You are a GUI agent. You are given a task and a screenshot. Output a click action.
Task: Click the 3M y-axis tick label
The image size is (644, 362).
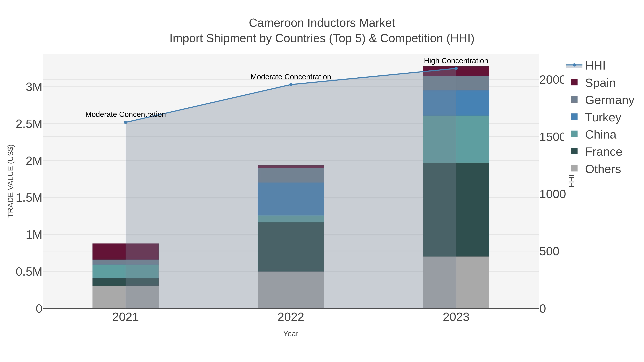[34, 87]
